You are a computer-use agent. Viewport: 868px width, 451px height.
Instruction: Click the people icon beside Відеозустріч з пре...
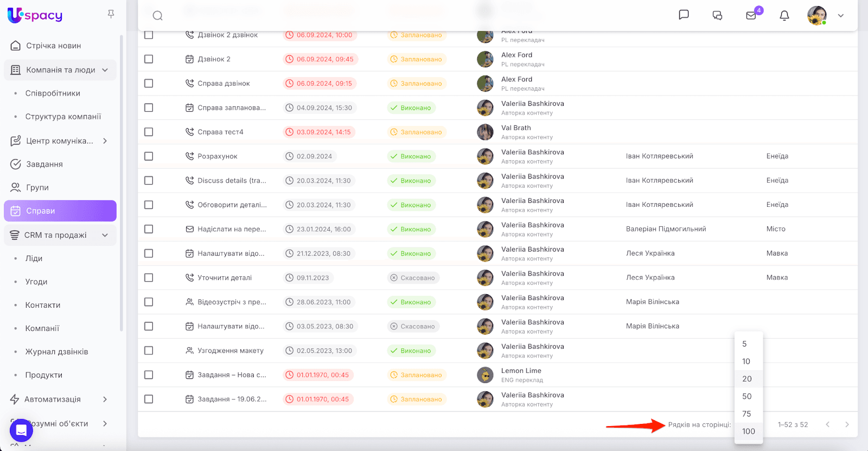pos(189,302)
